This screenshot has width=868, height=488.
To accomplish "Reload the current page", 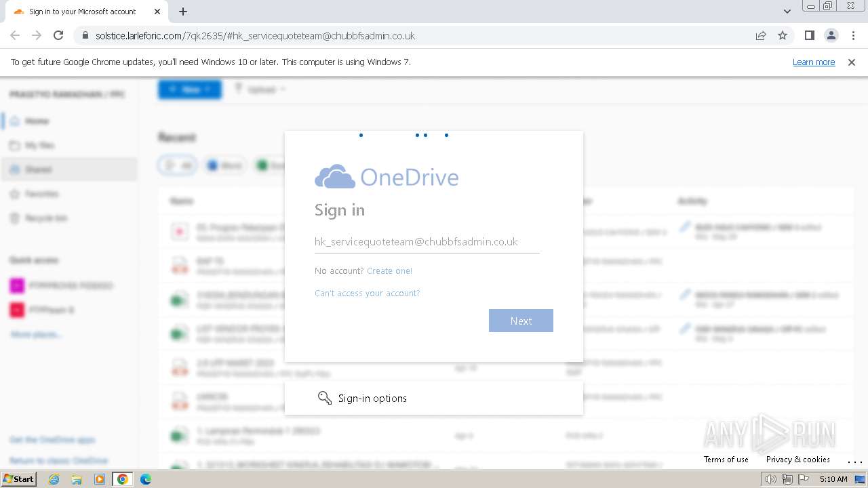I will [x=58, y=35].
